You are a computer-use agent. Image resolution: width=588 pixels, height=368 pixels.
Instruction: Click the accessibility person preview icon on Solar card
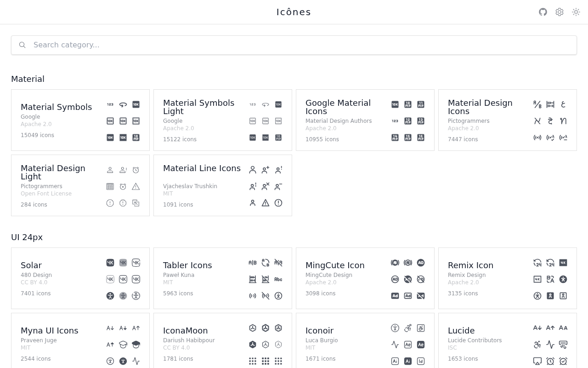(110, 296)
